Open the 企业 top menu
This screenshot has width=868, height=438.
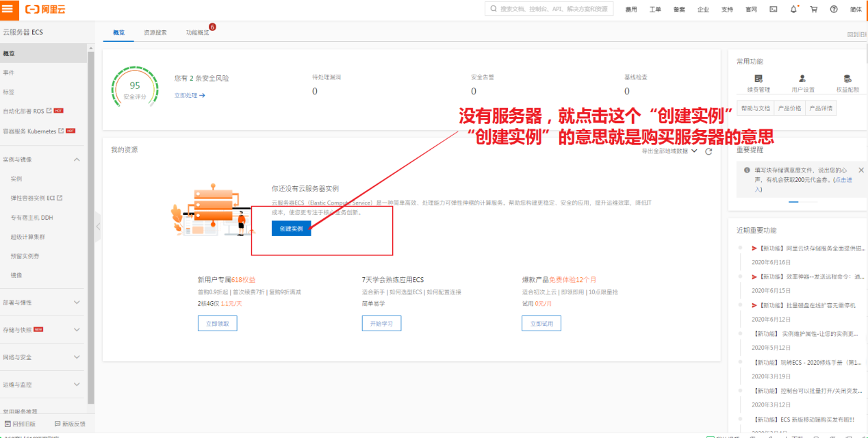click(703, 10)
